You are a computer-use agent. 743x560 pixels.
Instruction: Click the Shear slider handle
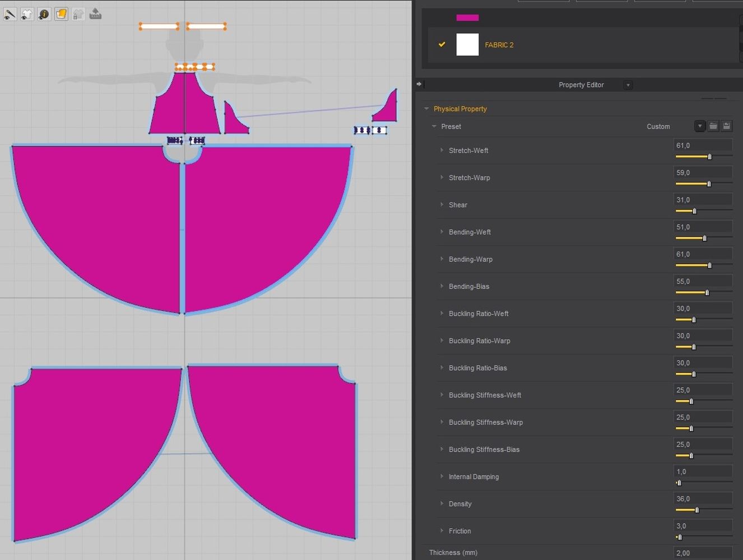click(694, 211)
